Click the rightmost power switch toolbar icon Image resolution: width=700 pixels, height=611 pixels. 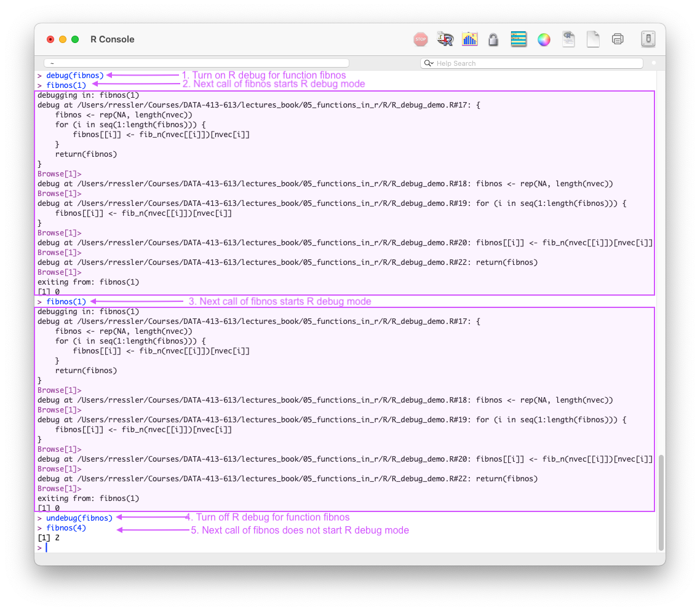click(648, 39)
